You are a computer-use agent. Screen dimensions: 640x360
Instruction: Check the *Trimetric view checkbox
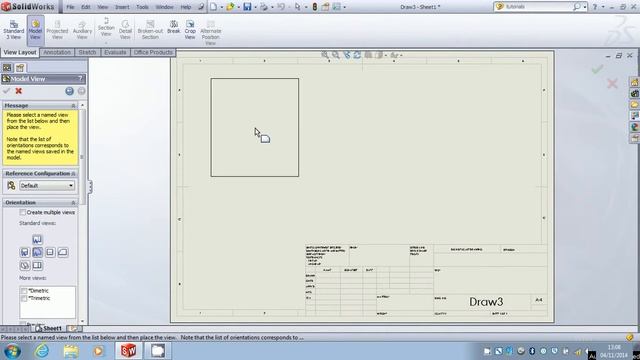(24, 298)
